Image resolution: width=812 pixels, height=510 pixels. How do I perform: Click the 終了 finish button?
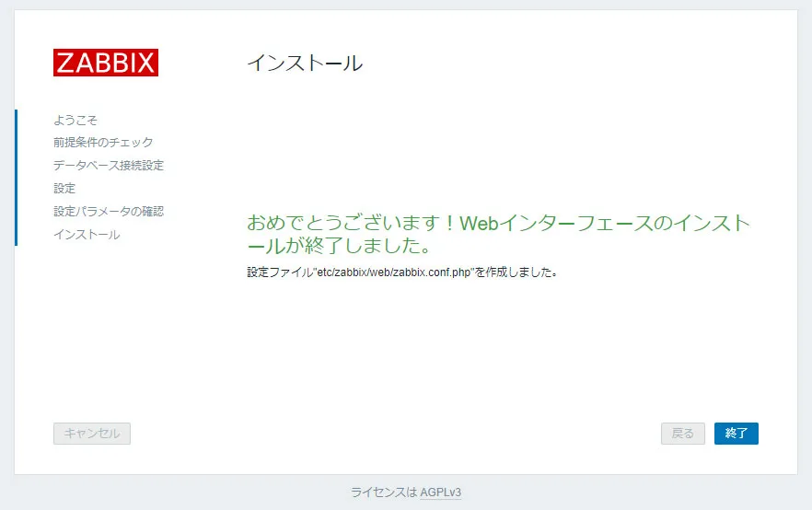tap(736, 434)
